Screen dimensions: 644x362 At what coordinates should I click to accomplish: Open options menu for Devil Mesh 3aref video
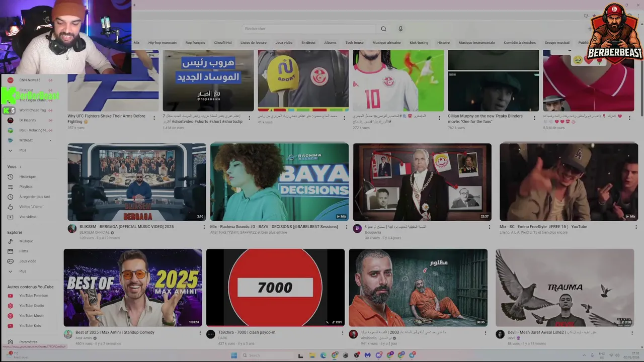632,333
